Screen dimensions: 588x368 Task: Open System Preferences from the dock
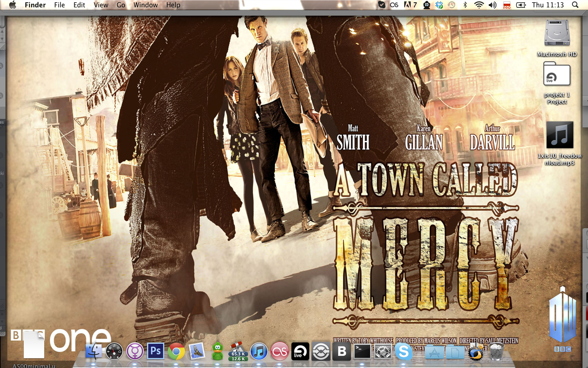pyautogui.click(x=383, y=352)
